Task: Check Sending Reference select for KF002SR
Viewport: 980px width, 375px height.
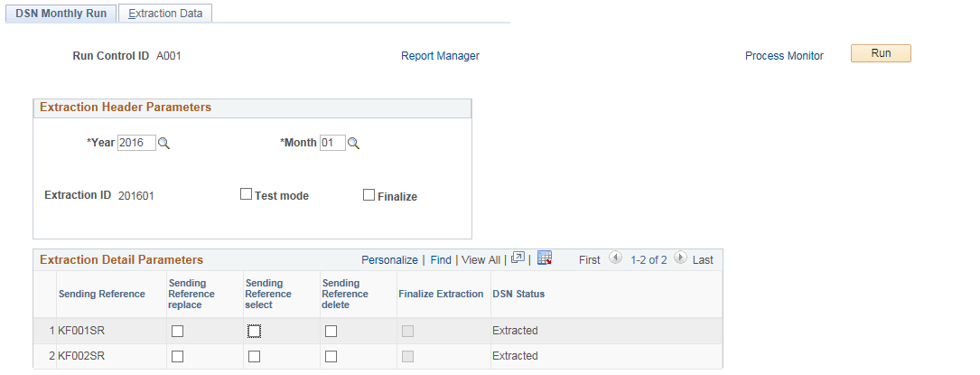Action: tap(255, 357)
